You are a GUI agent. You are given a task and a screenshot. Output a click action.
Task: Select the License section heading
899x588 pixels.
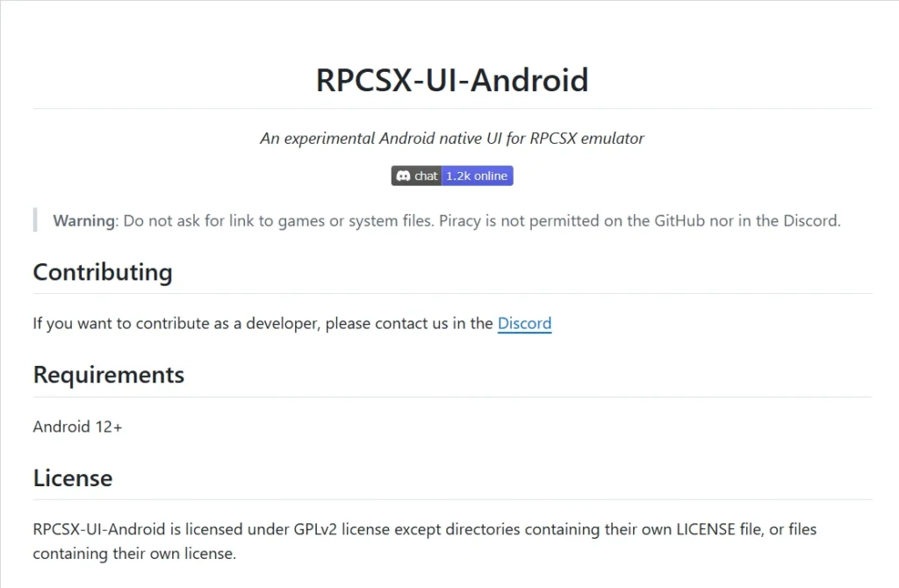pos(73,478)
